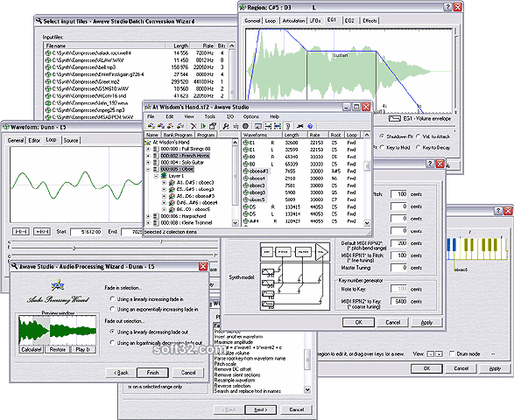This screenshot has width=514, height=420.
Task: Switch to the Articulation tab in Region window
Action: tap(293, 21)
